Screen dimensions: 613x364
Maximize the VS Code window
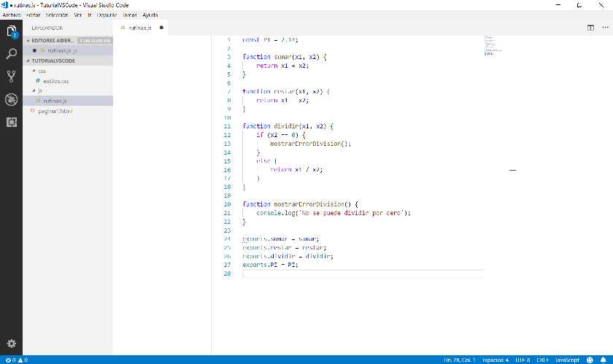point(579,5)
